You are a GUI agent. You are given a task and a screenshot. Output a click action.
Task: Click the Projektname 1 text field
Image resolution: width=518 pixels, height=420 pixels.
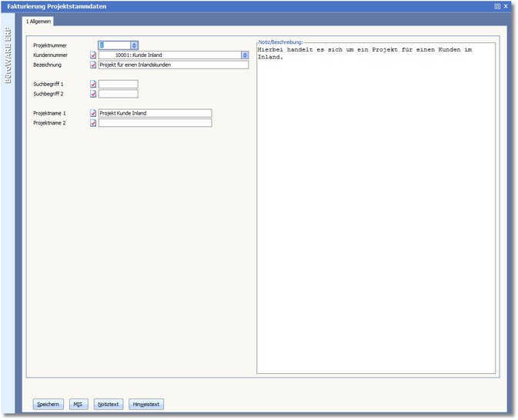click(x=154, y=113)
